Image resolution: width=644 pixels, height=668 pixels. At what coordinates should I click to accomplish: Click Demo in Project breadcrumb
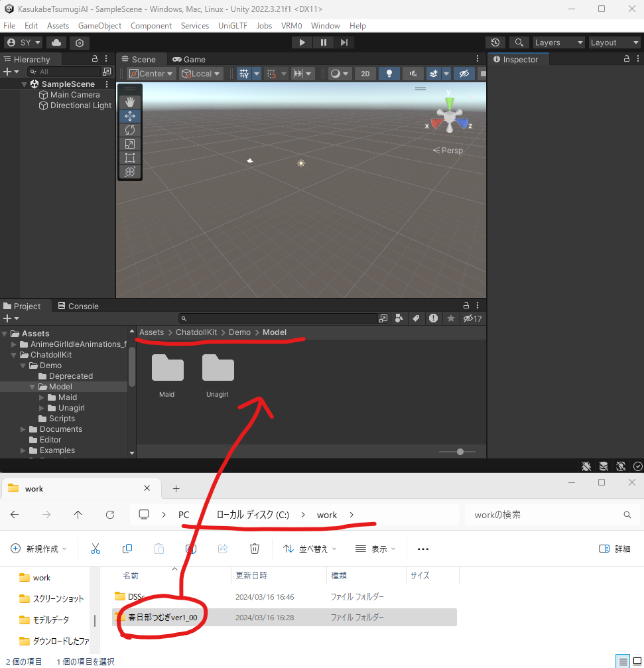(x=240, y=332)
